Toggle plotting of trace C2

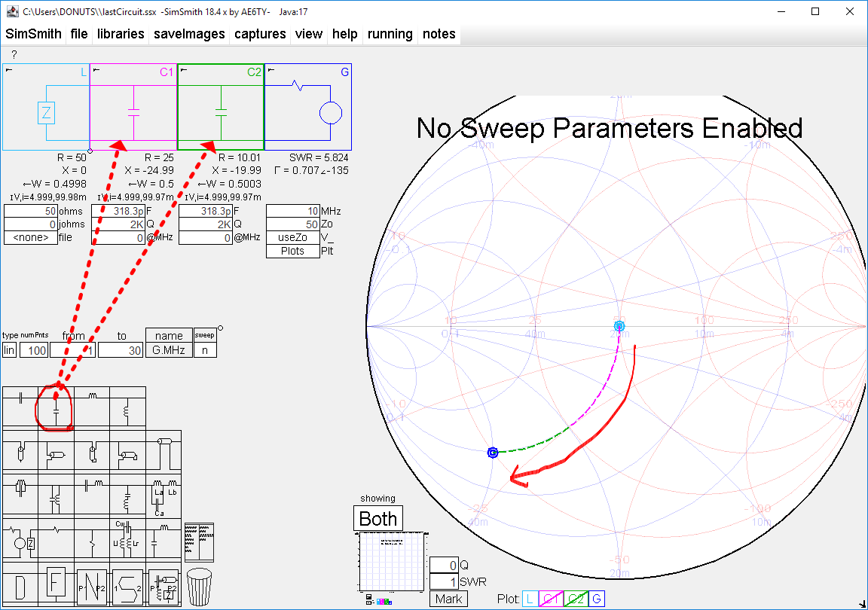[x=576, y=599]
